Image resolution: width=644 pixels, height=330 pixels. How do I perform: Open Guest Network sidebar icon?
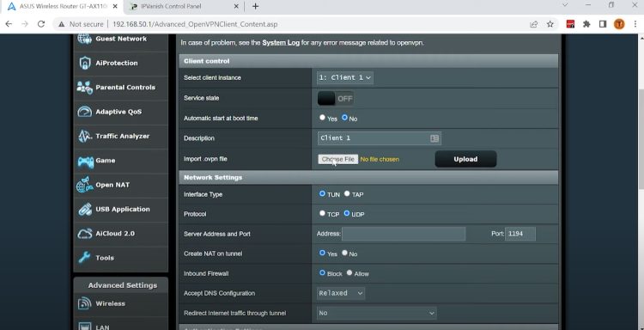[85, 39]
